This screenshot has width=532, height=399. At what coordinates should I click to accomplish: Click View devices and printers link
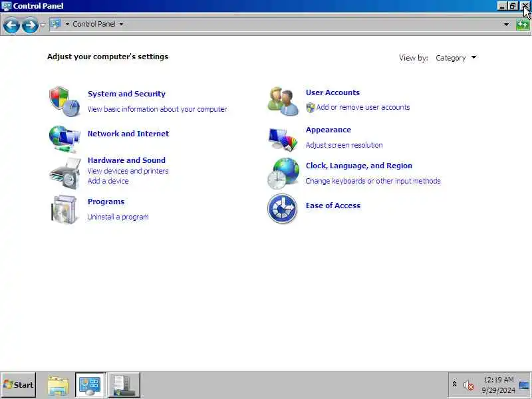coord(128,171)
